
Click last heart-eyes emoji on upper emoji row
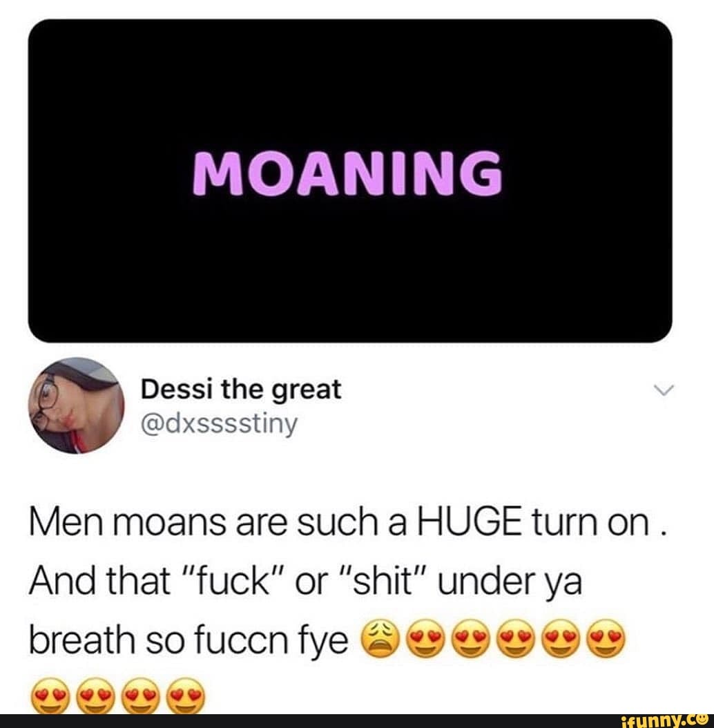tap(607, 638)
